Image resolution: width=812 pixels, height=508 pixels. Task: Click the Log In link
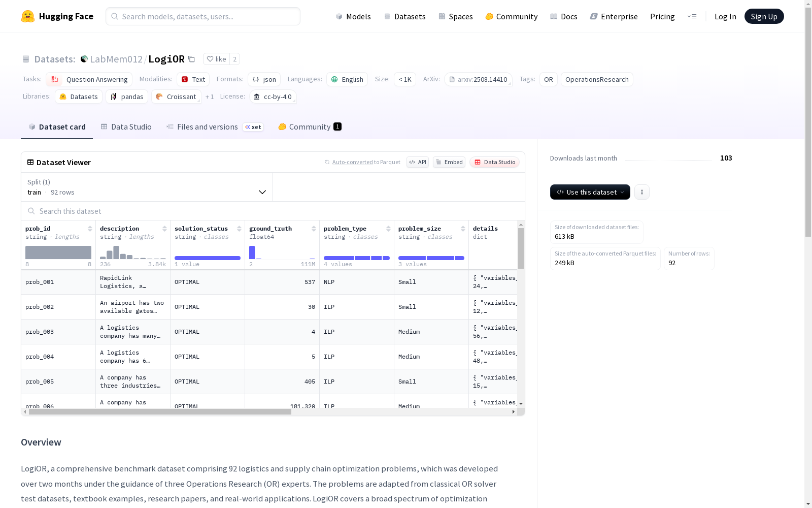(725, 16)
